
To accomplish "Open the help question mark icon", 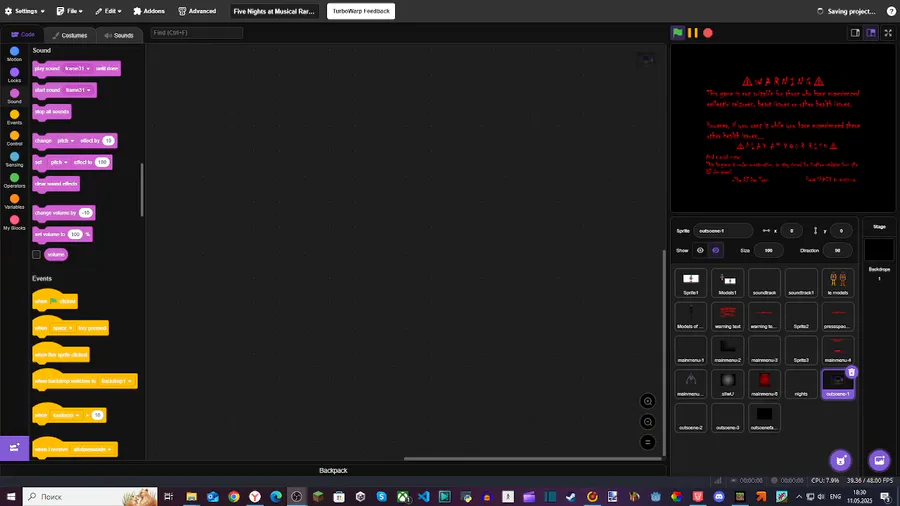I will [x=891, y=11].
